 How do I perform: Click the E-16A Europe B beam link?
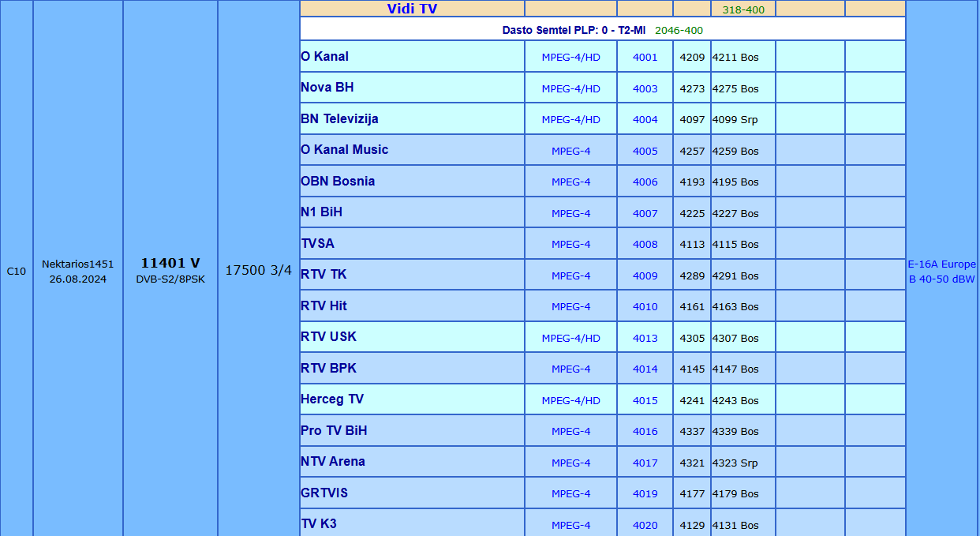(x=941, y=272)
